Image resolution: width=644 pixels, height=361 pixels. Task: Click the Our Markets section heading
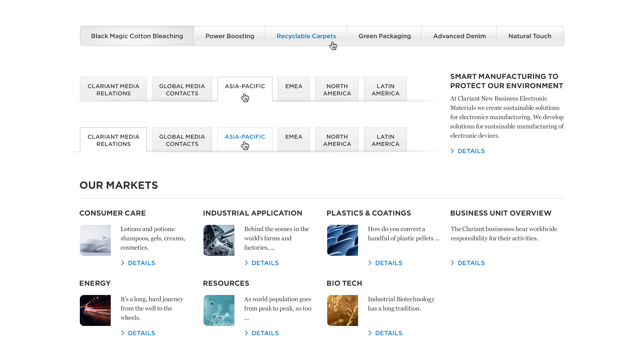pyautogui.click(x=119, y=185)
